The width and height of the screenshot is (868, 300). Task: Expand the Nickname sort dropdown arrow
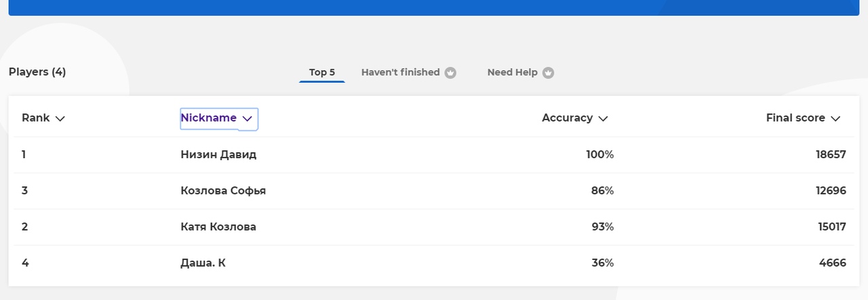(248, 119)
